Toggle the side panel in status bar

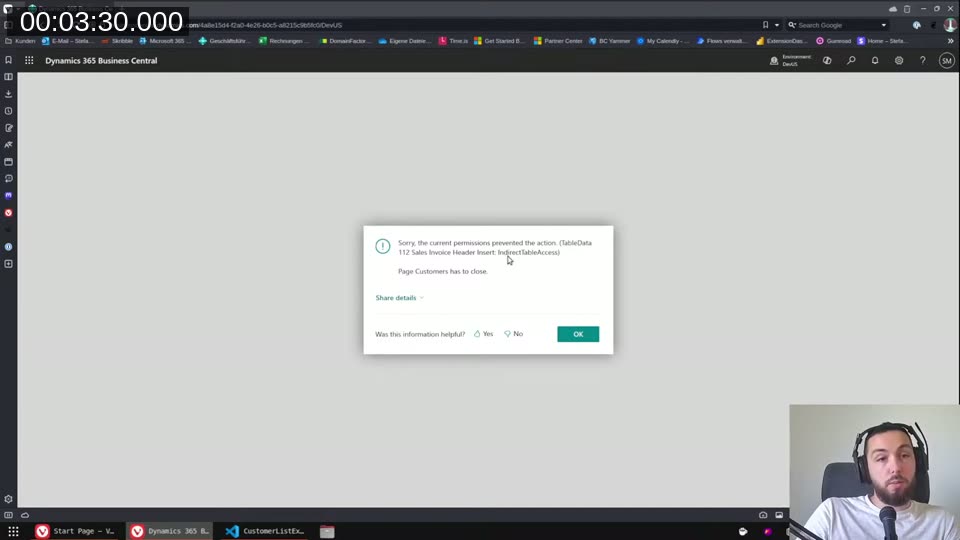coord(9,515)
